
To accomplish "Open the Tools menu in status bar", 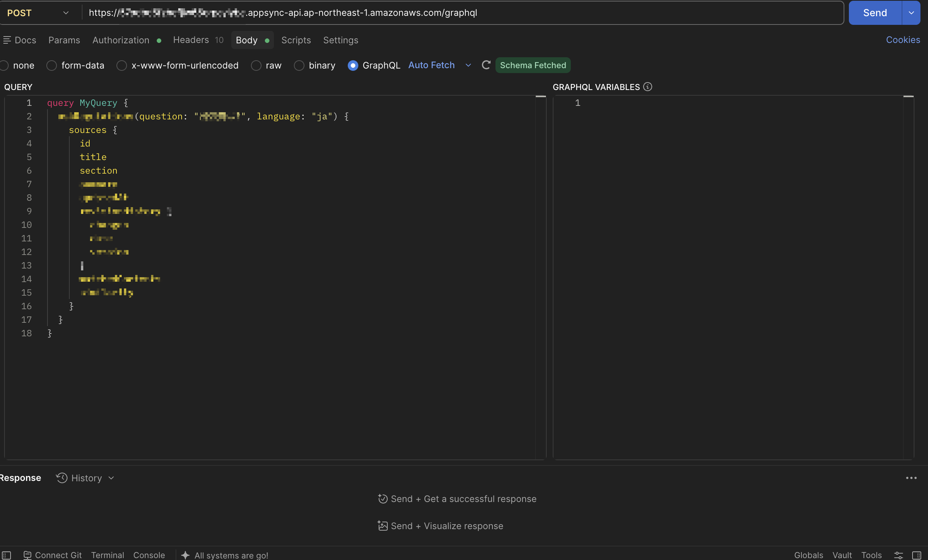I will pos(871,555).
